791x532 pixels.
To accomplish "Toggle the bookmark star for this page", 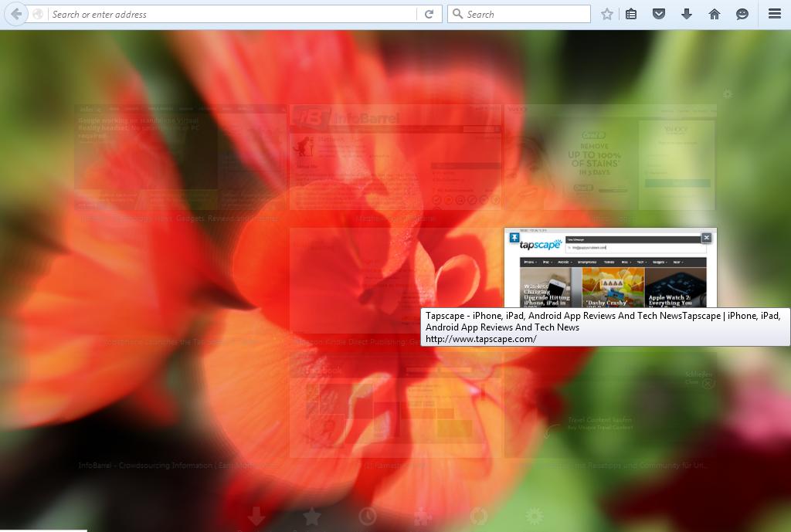I will tap(606, 14).
